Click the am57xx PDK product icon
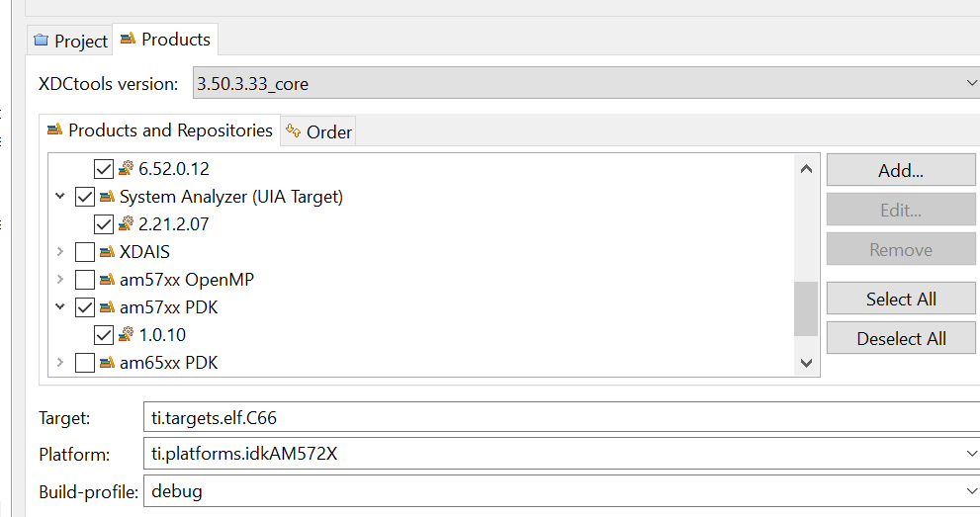Screen dimensions: 980x517 [107, 307]
